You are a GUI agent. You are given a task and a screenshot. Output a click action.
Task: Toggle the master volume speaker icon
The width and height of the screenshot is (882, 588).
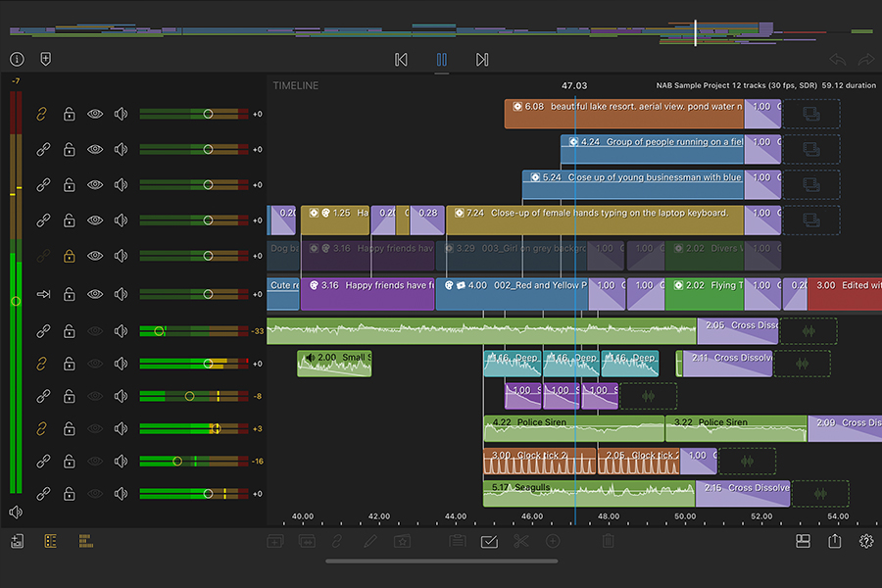click(x=16, y=512)
